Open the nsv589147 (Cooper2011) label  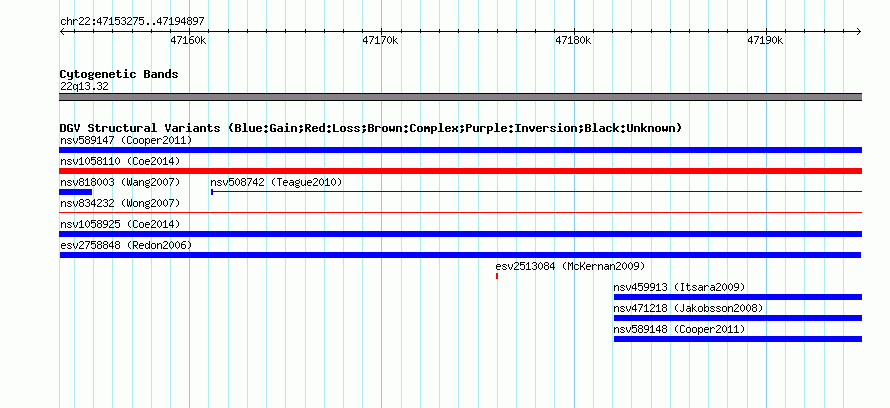pyautogui.click(x=126, y=140)
